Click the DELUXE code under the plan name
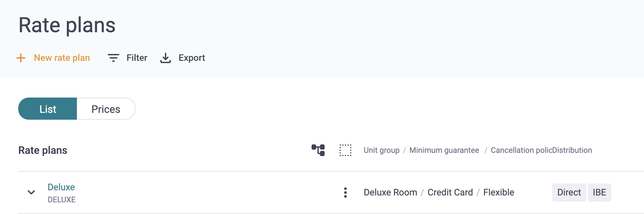 62,200
